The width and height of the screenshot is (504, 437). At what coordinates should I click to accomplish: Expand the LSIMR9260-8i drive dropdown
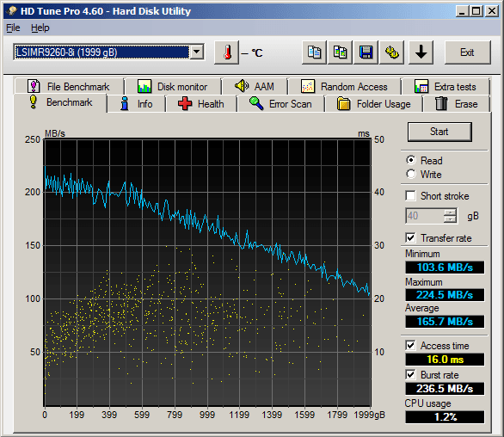(197, 52)
